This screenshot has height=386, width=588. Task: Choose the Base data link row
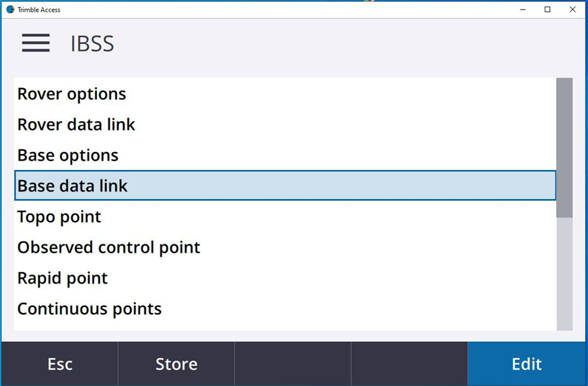[72, 186]
